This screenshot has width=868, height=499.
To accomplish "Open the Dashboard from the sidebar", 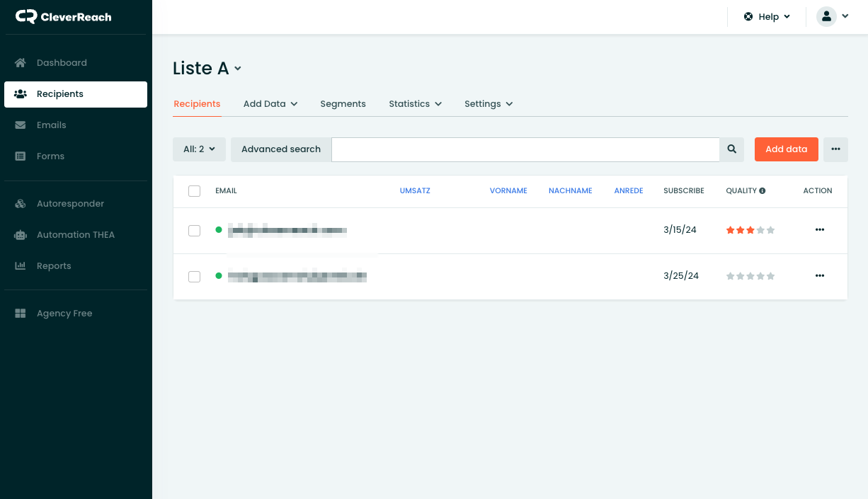I will click(x=62, y=62).
